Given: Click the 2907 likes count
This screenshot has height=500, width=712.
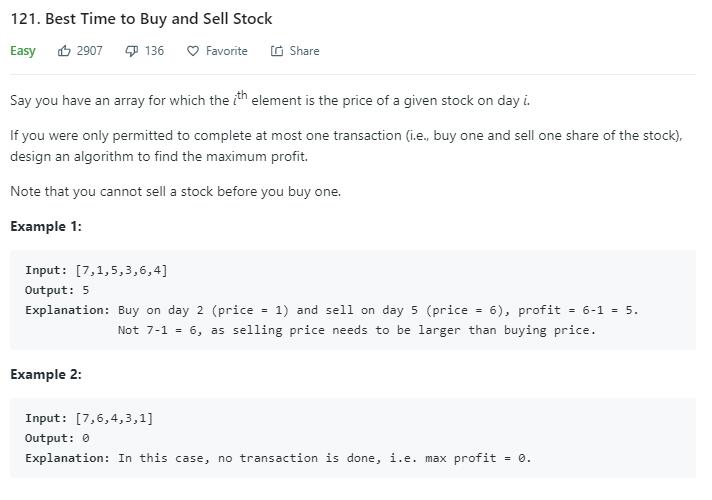Looking at the screenshot, I should point(89,50).
